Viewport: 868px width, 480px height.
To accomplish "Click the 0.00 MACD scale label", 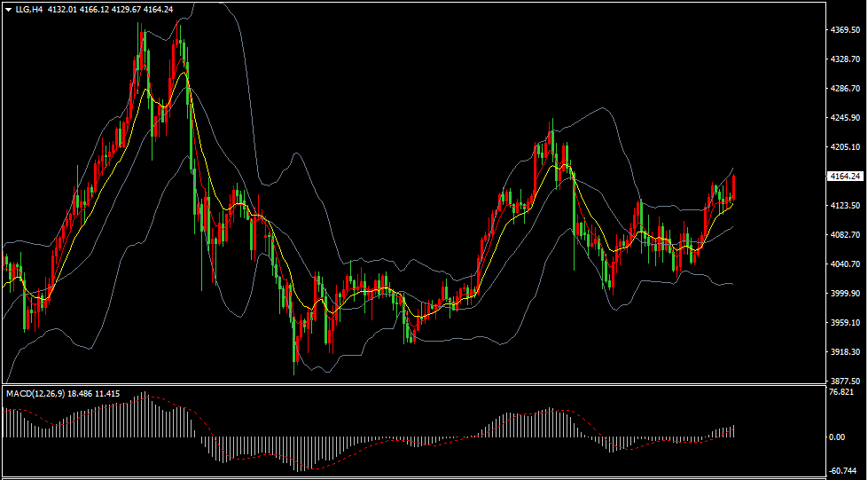I will pyautogui.click(x=838, y=437).
